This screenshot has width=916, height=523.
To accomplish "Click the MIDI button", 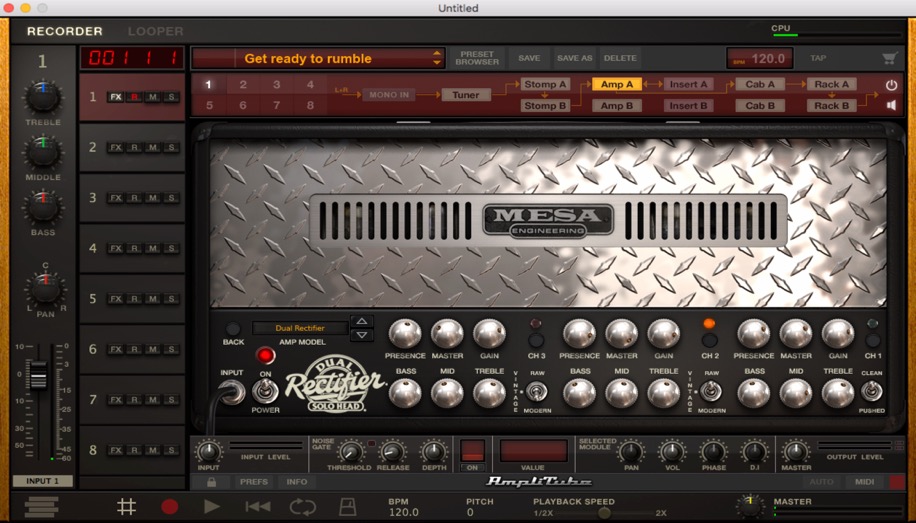I will click(x=865, y=482).
